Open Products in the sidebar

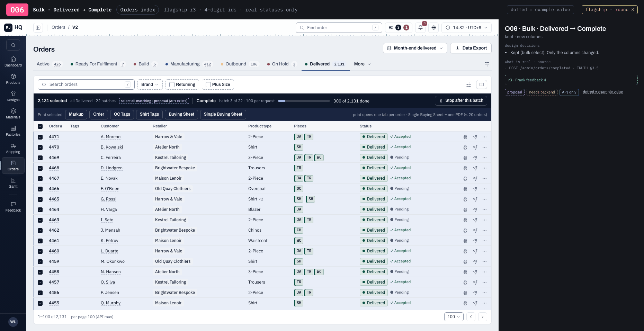(x=13, y=79)
